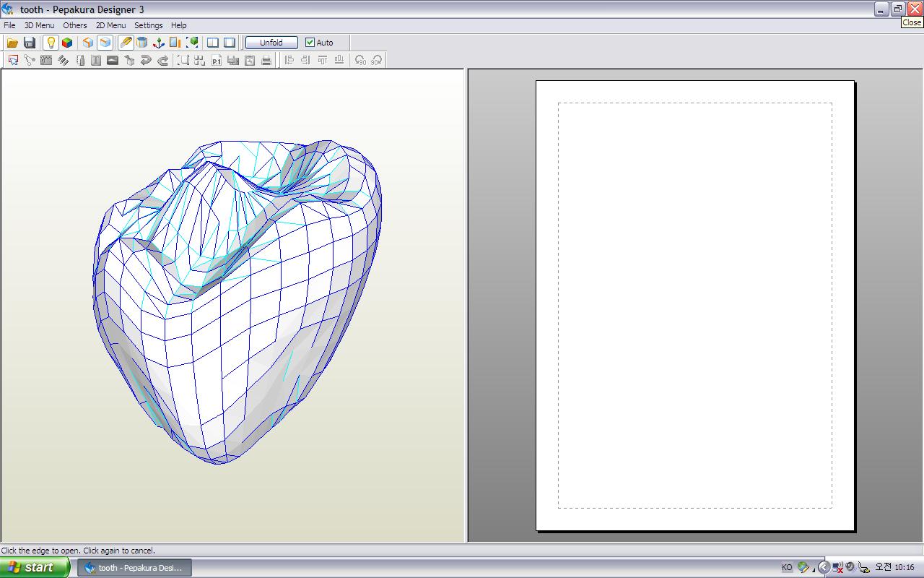Toggle the light bulb lighting icon
The height and width of the screenshot is (578, 924).
(x=51, y=43)
